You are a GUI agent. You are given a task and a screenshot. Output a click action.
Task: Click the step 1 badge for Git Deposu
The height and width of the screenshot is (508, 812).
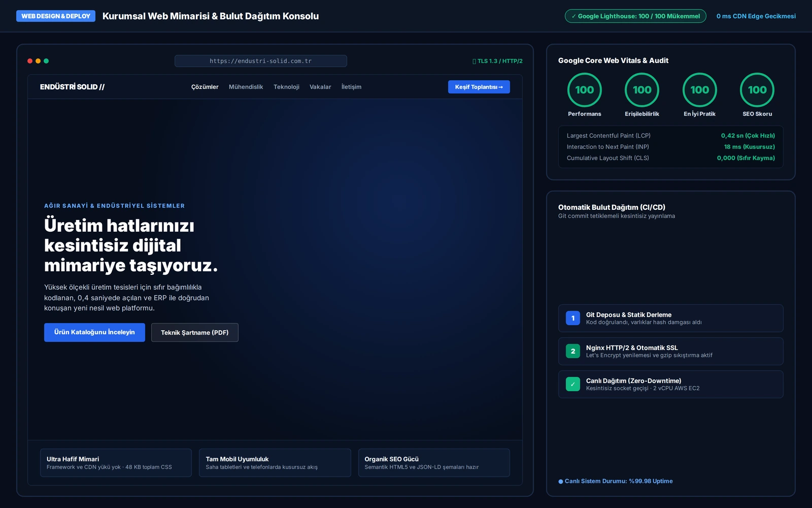tap(573, 318)
